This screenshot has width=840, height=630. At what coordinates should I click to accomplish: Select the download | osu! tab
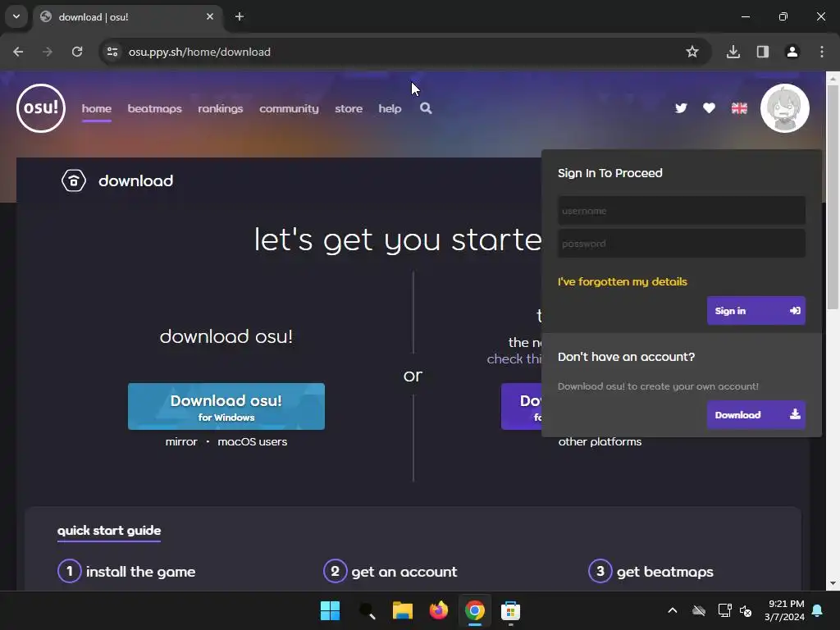[x=127, y=16]
